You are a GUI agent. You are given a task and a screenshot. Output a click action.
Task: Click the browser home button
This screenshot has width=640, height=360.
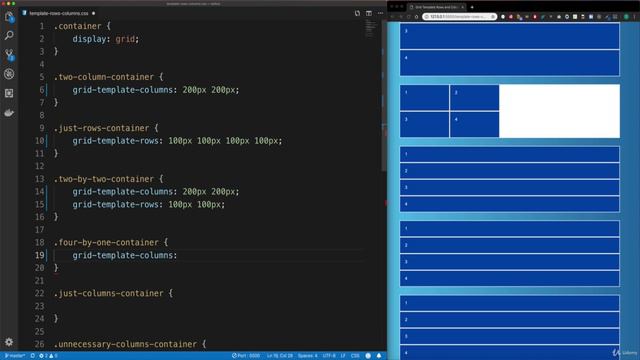[x=416, y=17]
